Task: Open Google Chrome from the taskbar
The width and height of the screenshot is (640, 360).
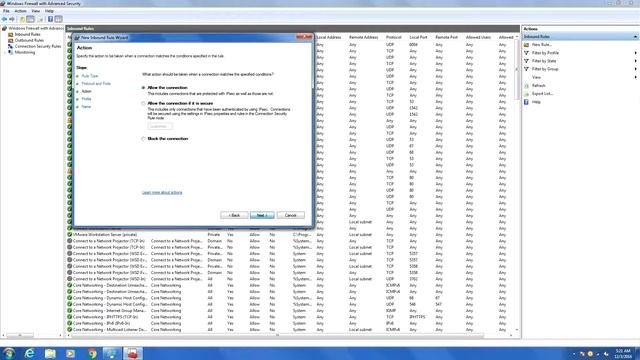Action: click(92, 353)
